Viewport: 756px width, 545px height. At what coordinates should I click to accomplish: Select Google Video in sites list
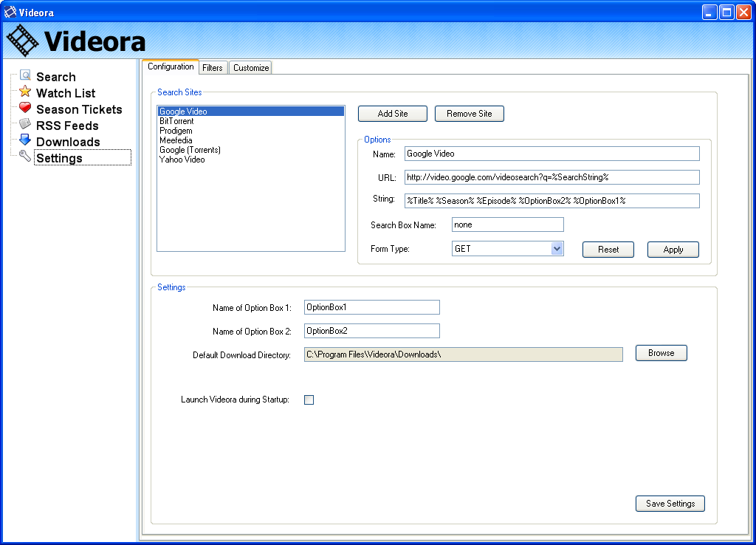point(251,112)
